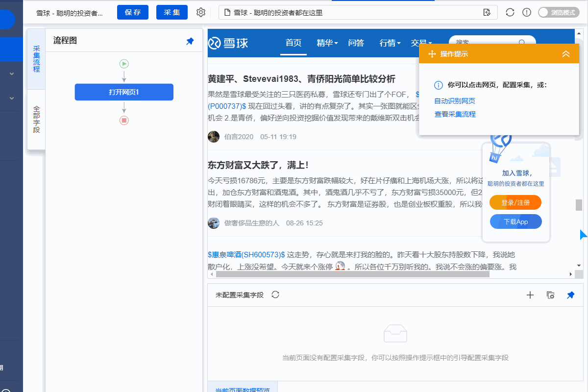Image resolution: width=588 pixels, height=392 pixels.
Task: Click the avatar of 做奢侈品生意的人
Action: [214, 223]
